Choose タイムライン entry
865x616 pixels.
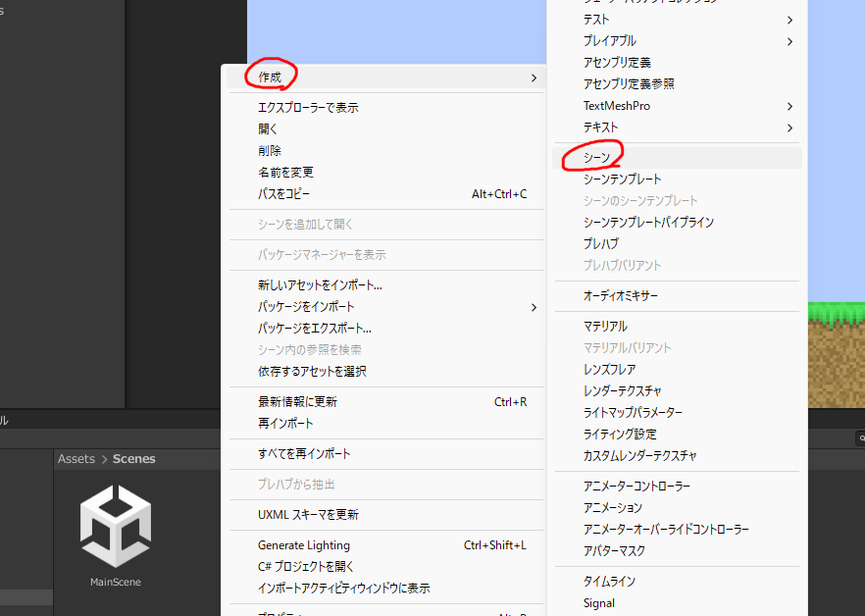(x=677, y=582)
